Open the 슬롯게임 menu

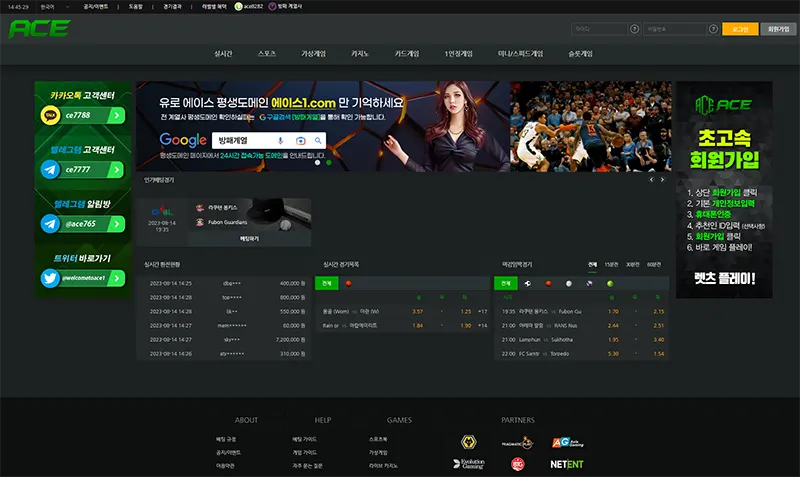click(x=581, y=54)
